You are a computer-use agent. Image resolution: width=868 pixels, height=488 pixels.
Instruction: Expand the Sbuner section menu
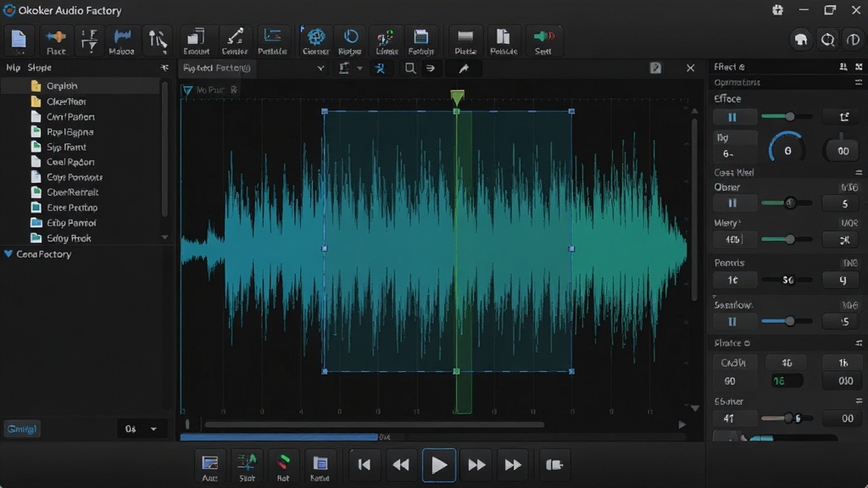pyautogui.click(x=858, y=401)
